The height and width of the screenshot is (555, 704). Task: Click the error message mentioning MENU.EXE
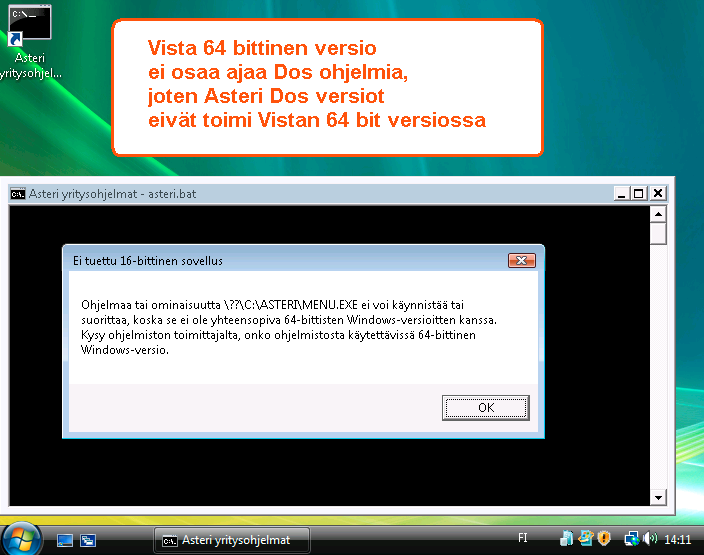[289, 327]
